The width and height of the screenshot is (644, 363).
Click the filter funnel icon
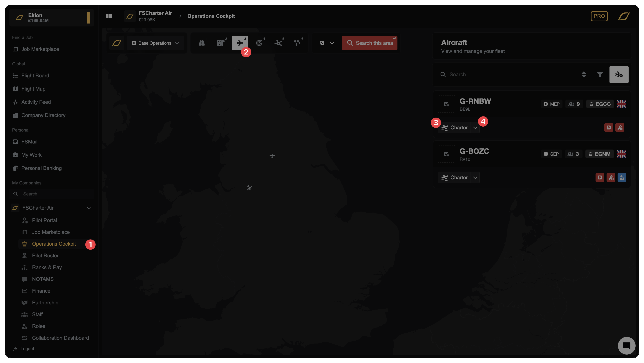pyautogui.click(x=600, y=75)
